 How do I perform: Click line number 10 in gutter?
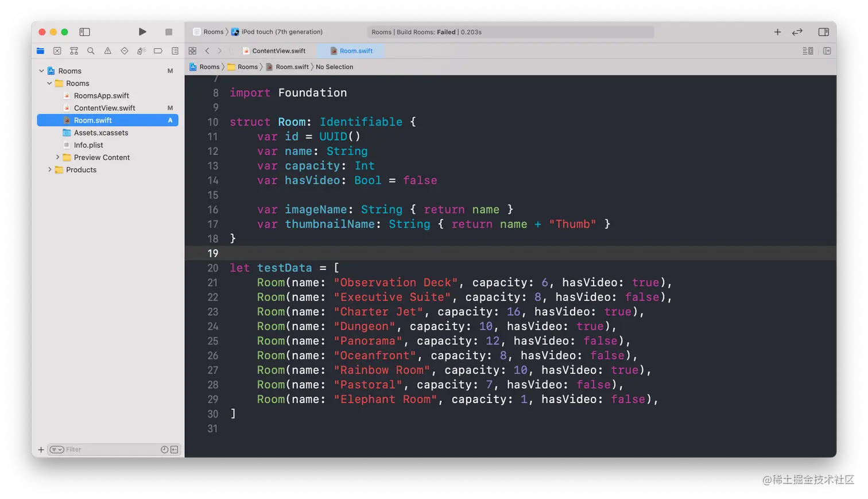click(x=213, y=122)
